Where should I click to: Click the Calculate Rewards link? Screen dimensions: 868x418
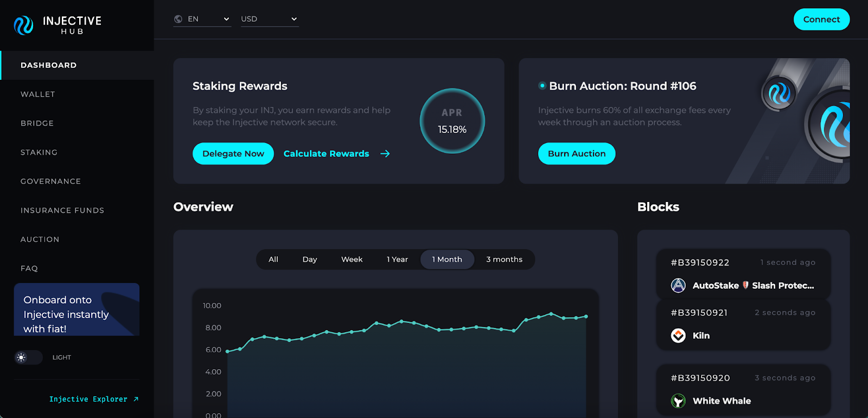coord(326,154)
